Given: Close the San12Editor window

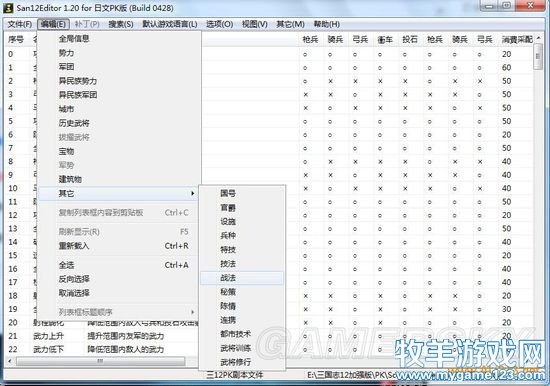Looking at the screenshot, I should tap(530, 5).
